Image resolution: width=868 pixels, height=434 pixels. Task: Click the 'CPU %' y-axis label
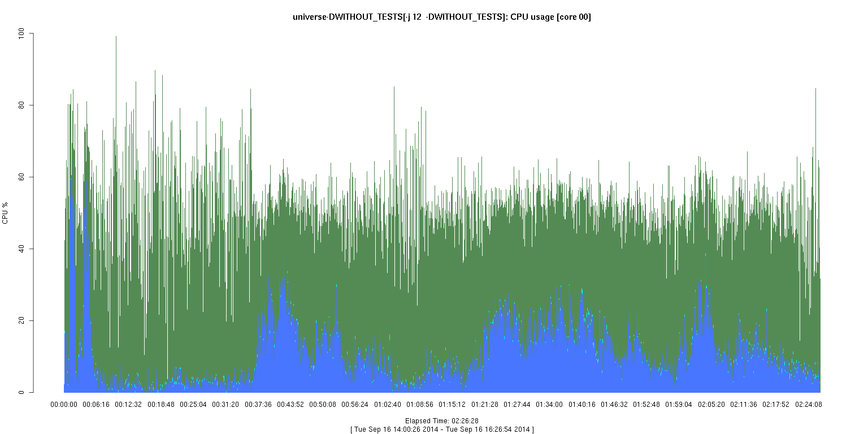coord(6,213)
